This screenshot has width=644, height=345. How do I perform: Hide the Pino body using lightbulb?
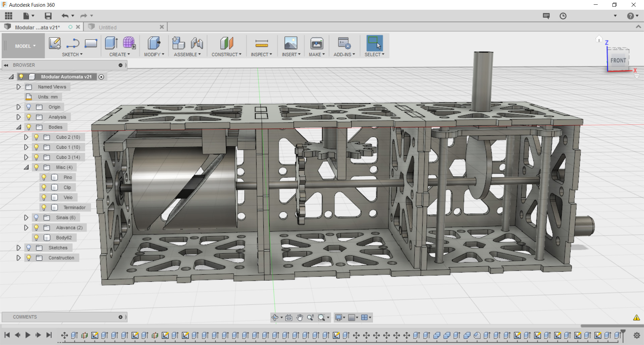click(x=44, y=177)
